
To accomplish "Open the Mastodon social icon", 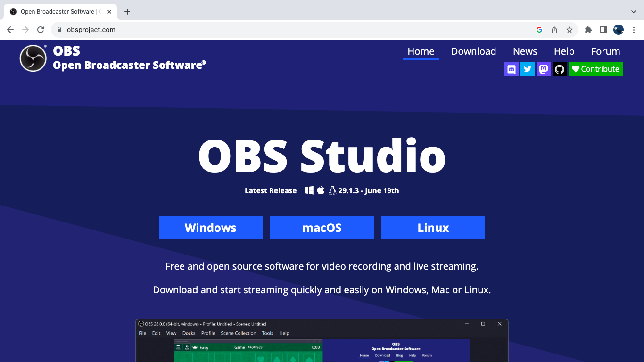I will (x=544, y=69).
